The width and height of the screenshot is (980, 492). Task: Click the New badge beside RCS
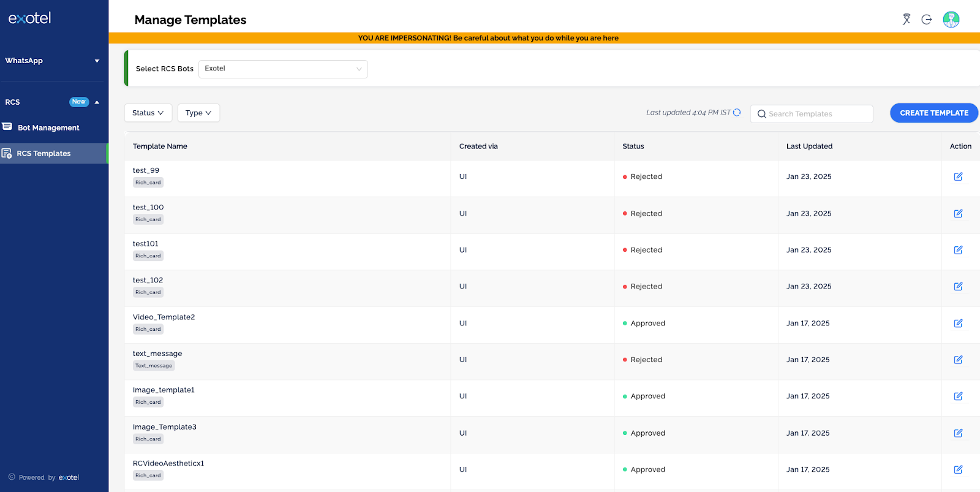click(79, 102)
